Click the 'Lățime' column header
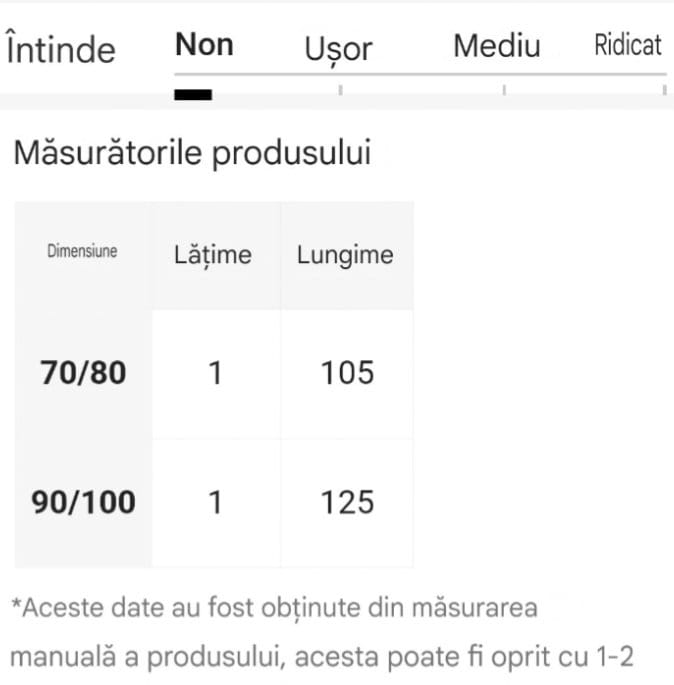Viewport: 674px width, 685px height. (x=213, y=255)
